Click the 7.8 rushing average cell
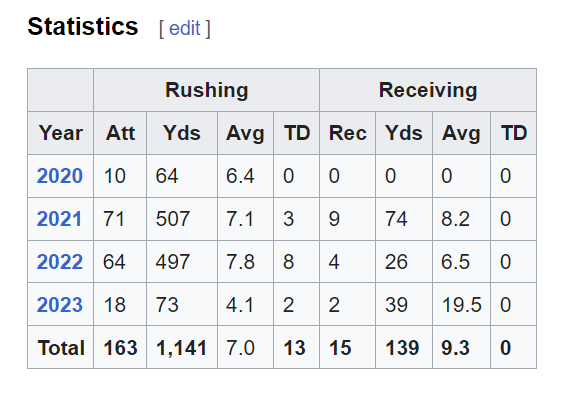569x393 pixels. 245,262
